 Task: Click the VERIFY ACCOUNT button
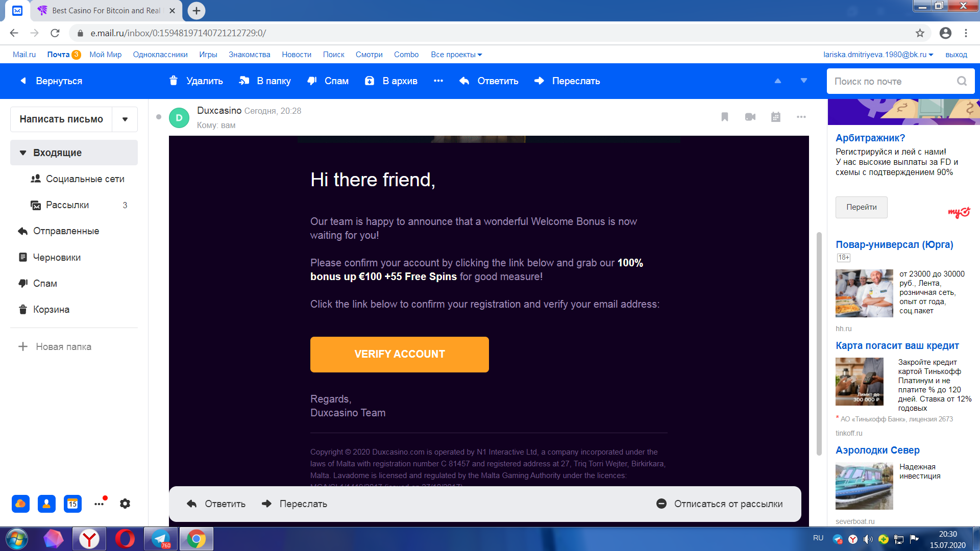(399, 354)
